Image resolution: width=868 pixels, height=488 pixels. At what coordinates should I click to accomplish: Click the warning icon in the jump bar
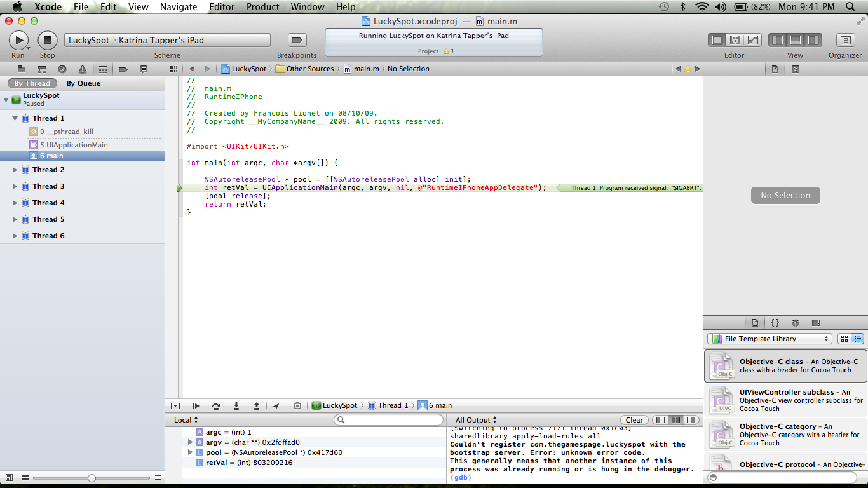coord(688,69)
